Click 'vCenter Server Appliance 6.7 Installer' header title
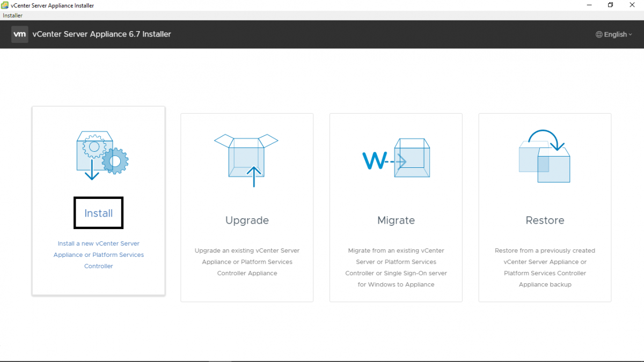 [101, 34]
